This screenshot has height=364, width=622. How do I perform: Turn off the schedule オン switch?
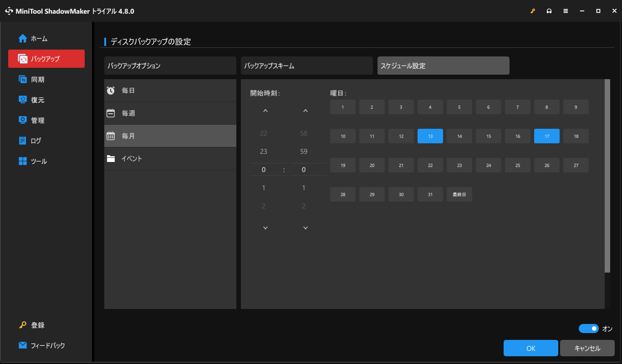click(x=589, y=329)
